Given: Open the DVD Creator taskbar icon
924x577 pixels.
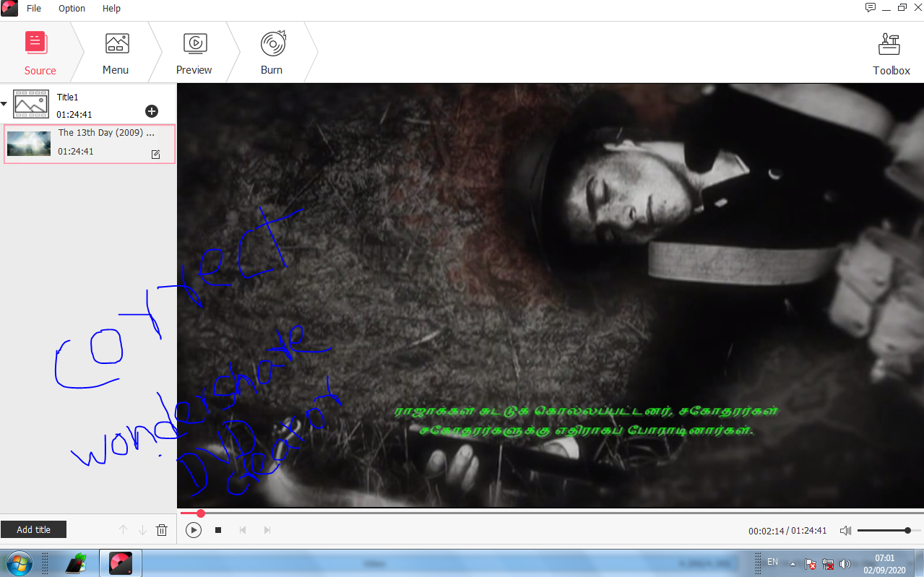Looking at the screenshot, I should point(121,563).
